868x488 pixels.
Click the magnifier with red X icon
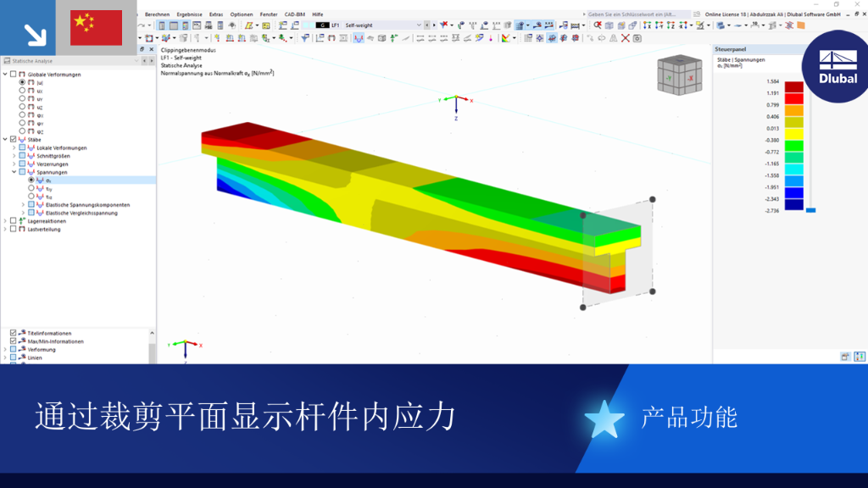tap(598, 25)
